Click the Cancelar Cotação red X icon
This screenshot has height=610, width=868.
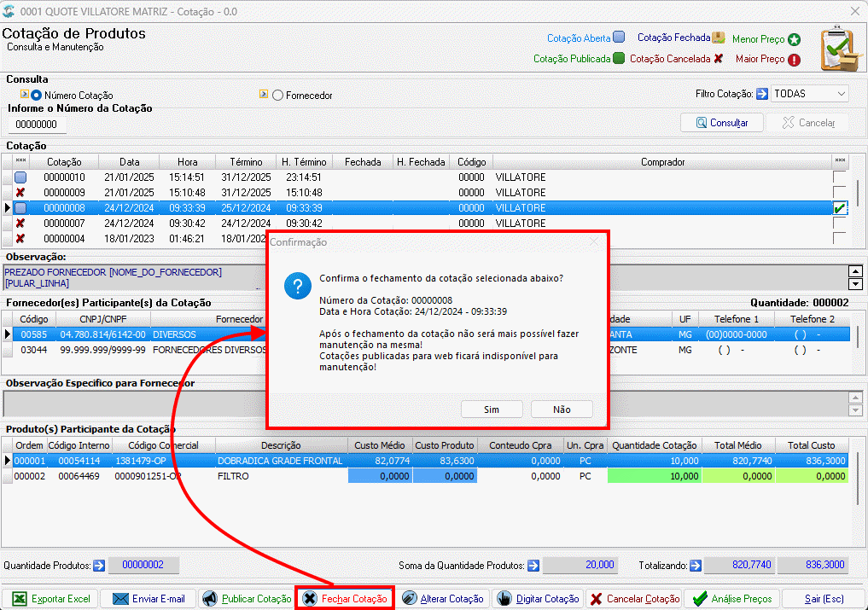click(597, 599)
